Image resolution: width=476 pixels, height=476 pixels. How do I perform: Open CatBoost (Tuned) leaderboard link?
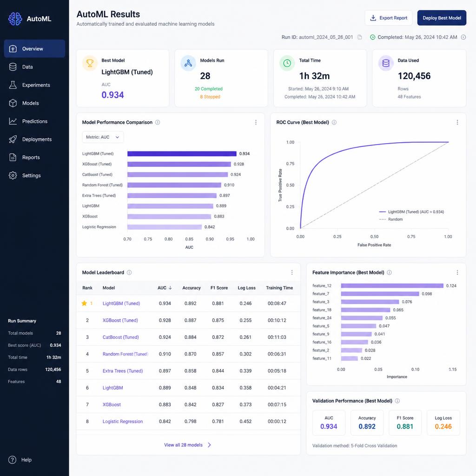click(x=120, y=337)
